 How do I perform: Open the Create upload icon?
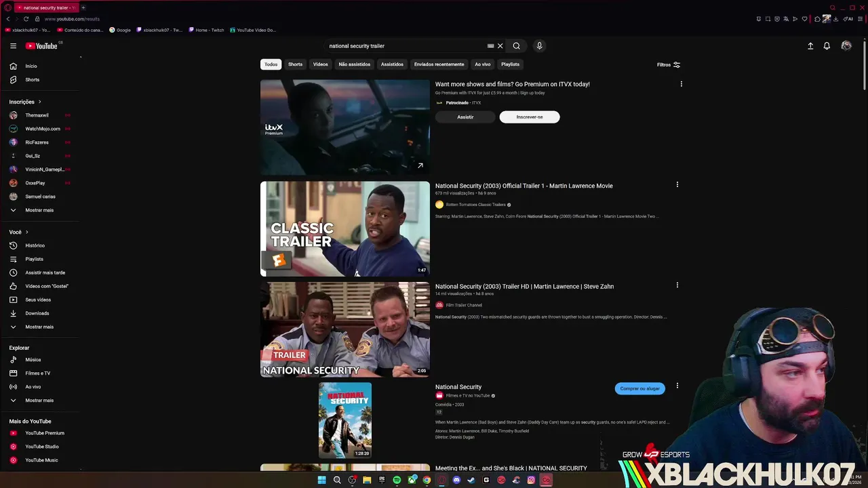(x=810, y=46)
